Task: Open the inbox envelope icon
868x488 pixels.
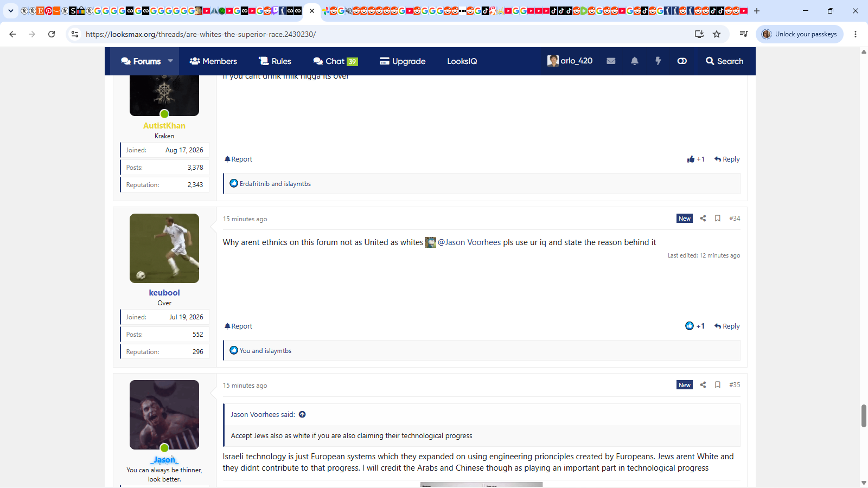Action: 611,61
